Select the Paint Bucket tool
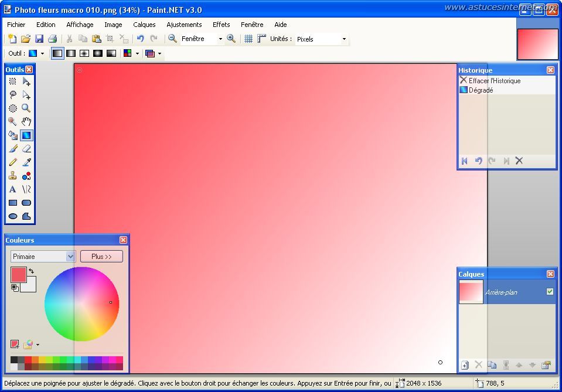 pyautogui.click(x=12, y=135)
